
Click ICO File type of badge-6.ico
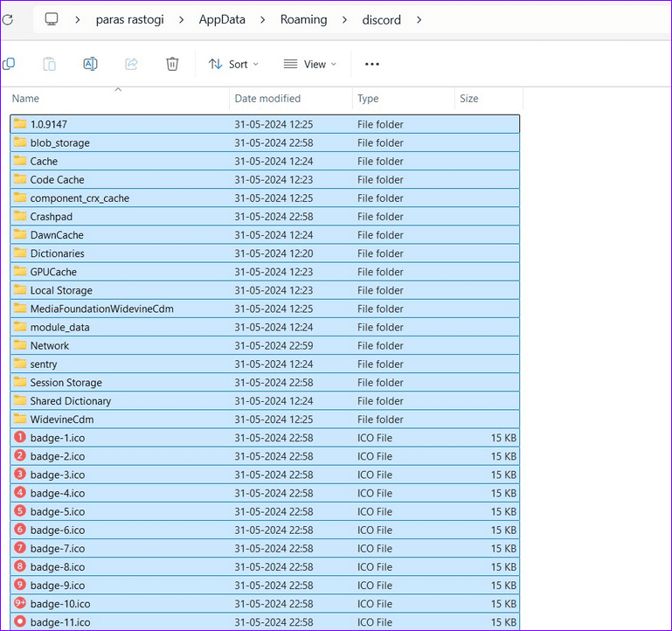coord(375,530)
